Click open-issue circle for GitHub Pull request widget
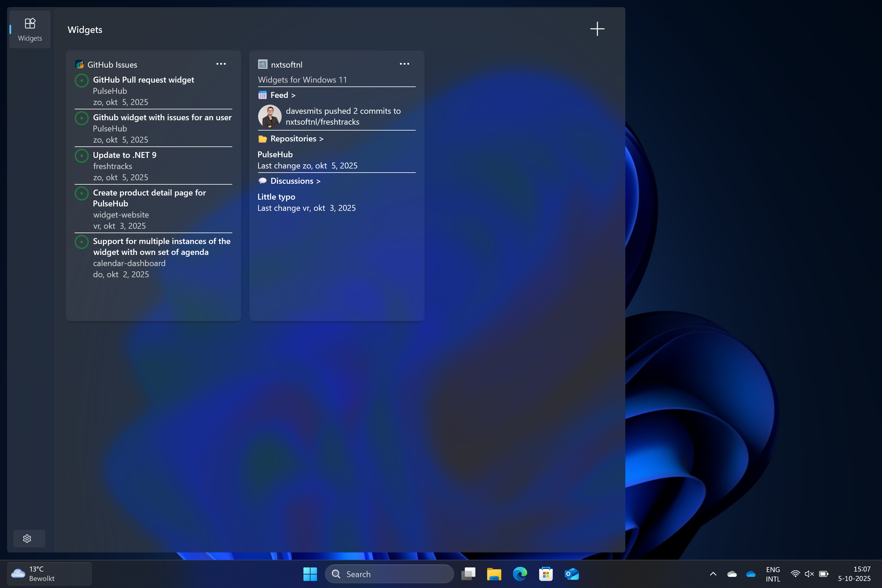 pyautogui.click(x=81, y=80)
